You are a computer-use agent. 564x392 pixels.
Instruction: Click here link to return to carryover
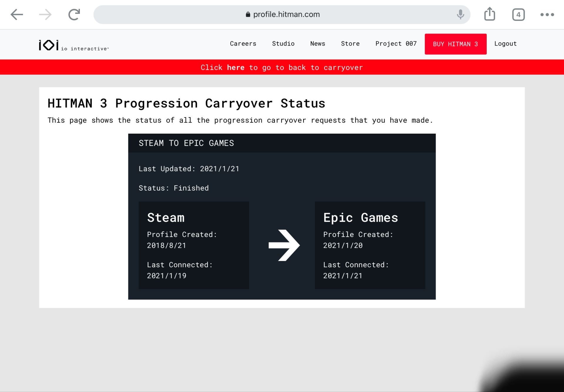click(x=236, y=67)
